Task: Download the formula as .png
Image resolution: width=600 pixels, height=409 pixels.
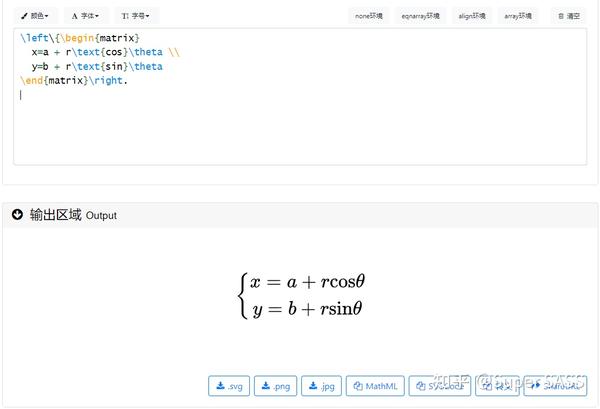Action: coord(276,386)
